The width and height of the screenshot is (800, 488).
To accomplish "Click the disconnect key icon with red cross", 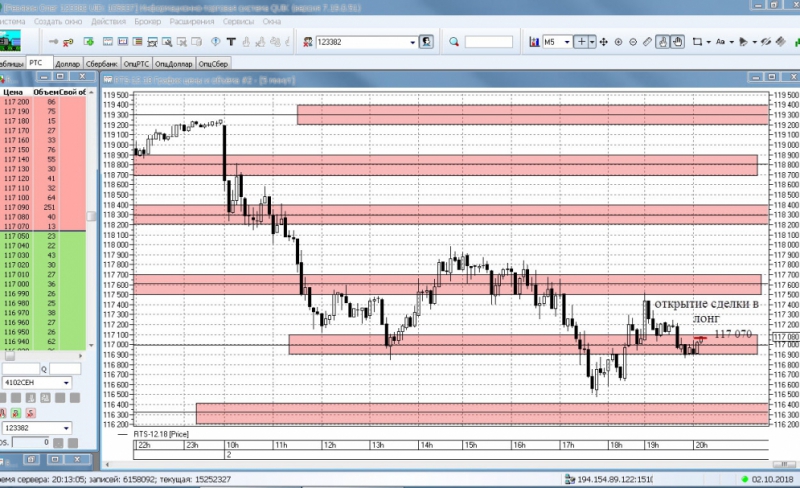I will coord(68,42).
